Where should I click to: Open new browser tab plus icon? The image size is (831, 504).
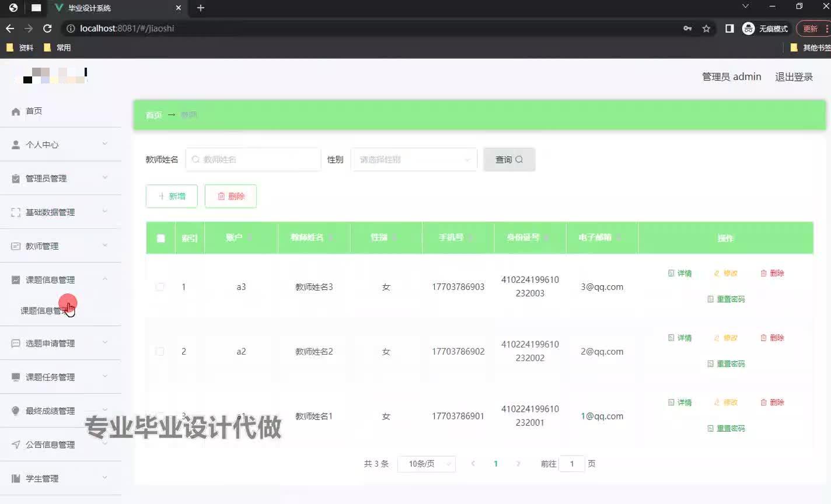201,8
